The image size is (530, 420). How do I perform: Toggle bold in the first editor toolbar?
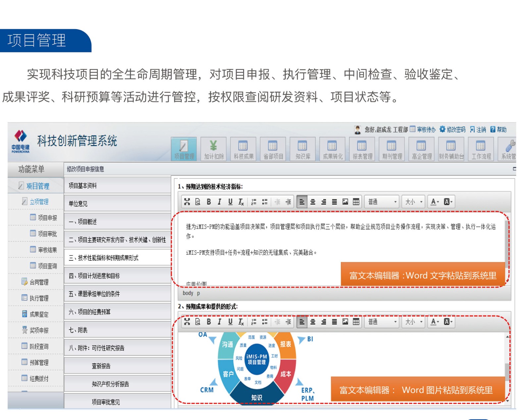(x=209, y=202)
